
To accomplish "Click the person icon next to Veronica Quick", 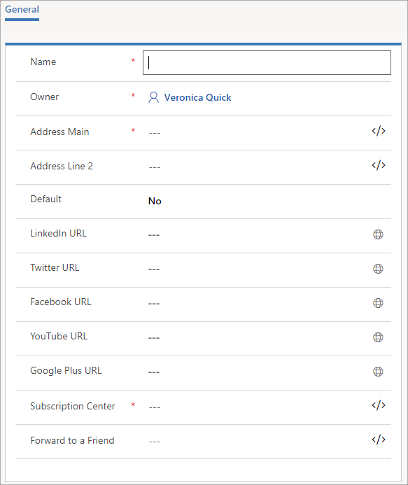I will [x=153, y=98].
